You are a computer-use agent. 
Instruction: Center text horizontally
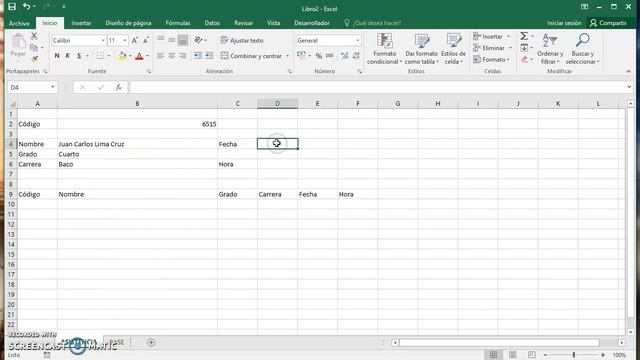171,56
